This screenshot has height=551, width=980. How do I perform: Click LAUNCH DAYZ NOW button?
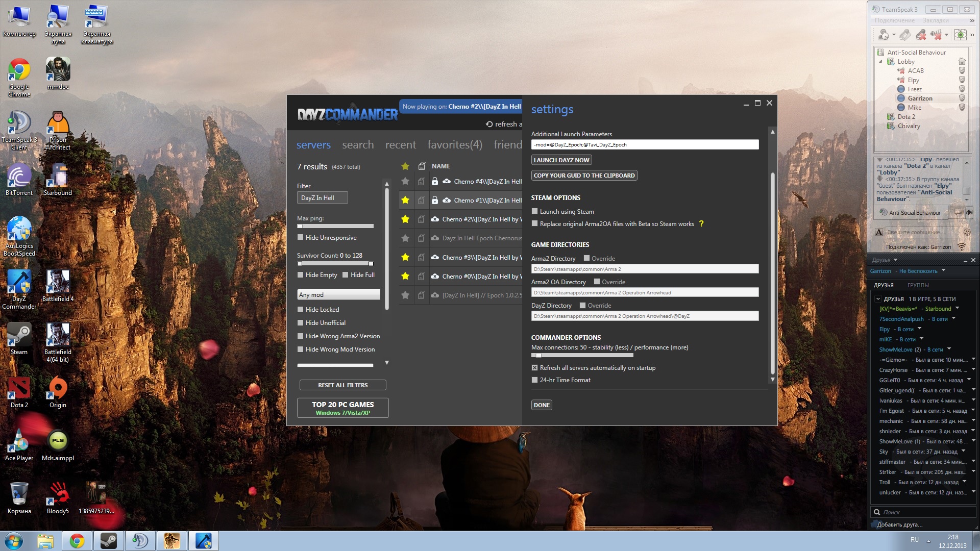tap(561, 160)
